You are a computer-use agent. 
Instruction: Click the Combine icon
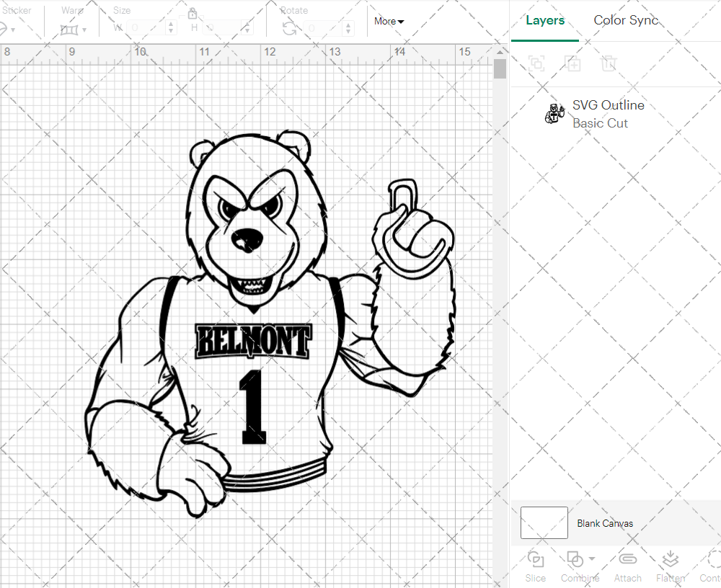point(575,558)
